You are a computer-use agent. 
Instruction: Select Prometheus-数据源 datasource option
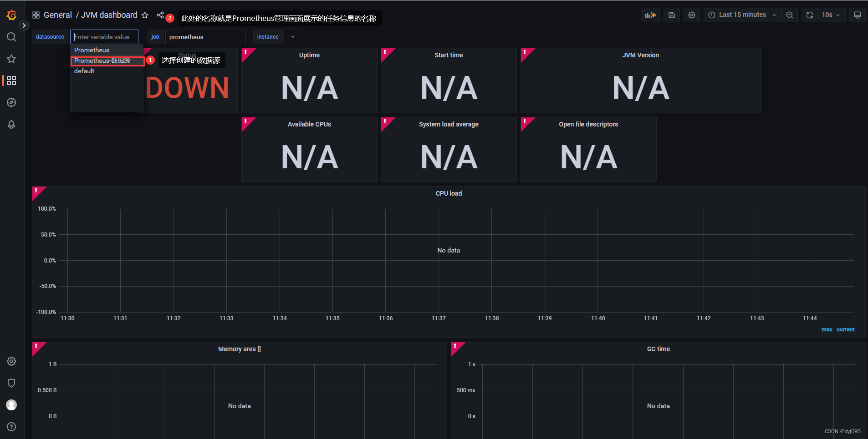107,61
